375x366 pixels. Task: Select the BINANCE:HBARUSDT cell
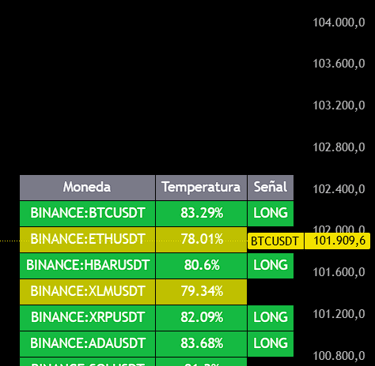coord(87,265)
